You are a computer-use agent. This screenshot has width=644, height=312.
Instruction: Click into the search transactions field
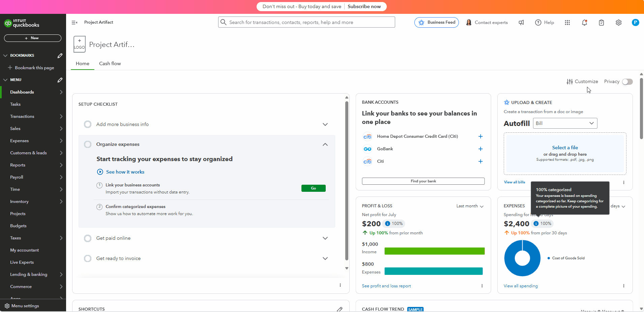tap(307, 22)
